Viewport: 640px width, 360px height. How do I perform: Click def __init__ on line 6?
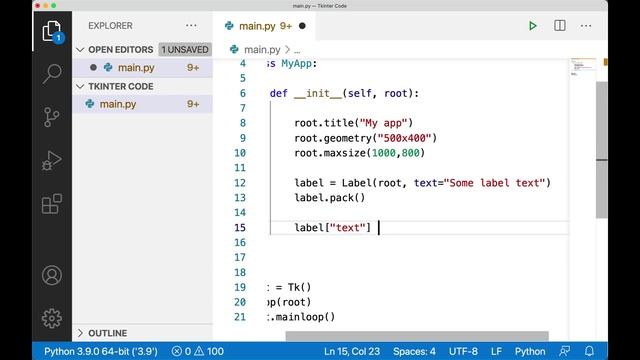pyautogui.click(x=306, y=93)
